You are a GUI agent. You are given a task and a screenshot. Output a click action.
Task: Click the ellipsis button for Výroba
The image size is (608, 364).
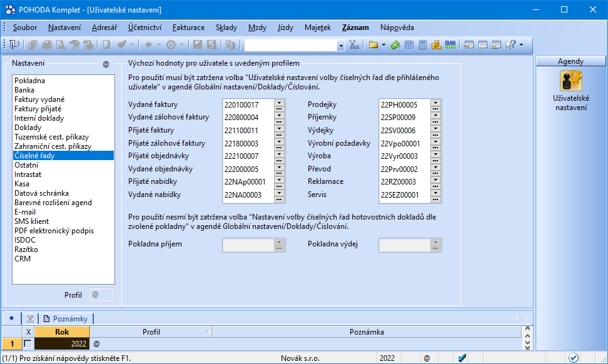tap(435, 161)
